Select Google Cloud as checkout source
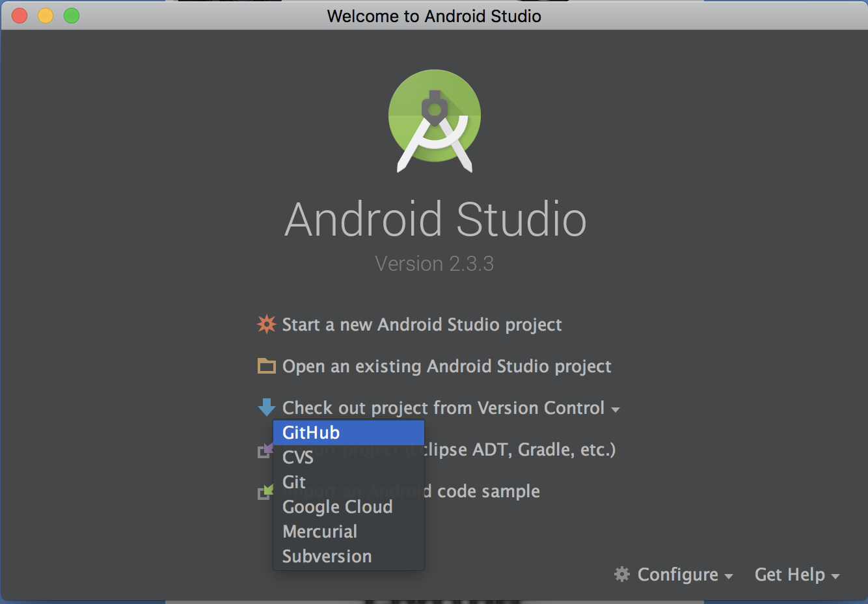868x604 pixels. pyautogui.click(x=337, y=506)
